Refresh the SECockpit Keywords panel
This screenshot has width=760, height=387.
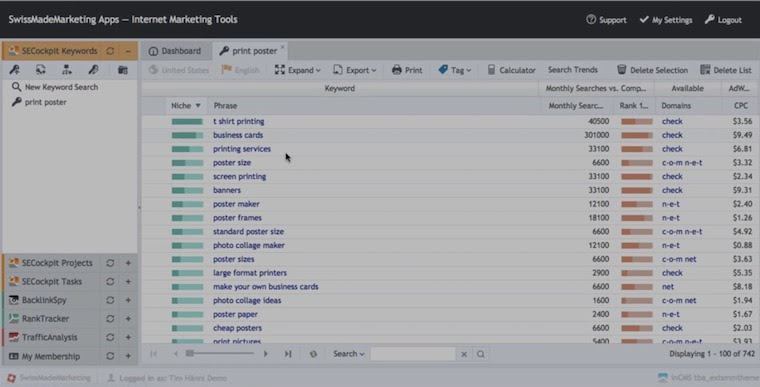[x=110, y=51]
